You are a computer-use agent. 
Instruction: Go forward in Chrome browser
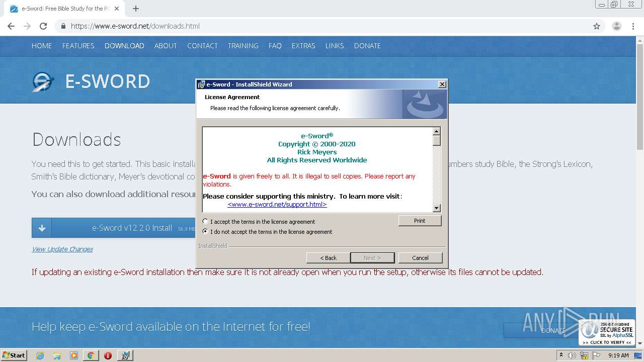27,26
